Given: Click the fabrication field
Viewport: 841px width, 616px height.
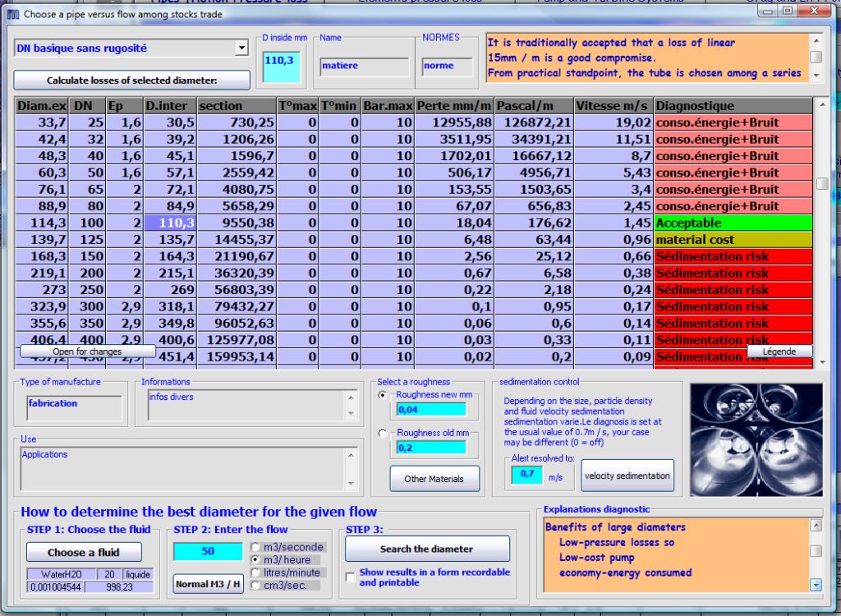Looking at the screenshot, I should click(74, 408).
